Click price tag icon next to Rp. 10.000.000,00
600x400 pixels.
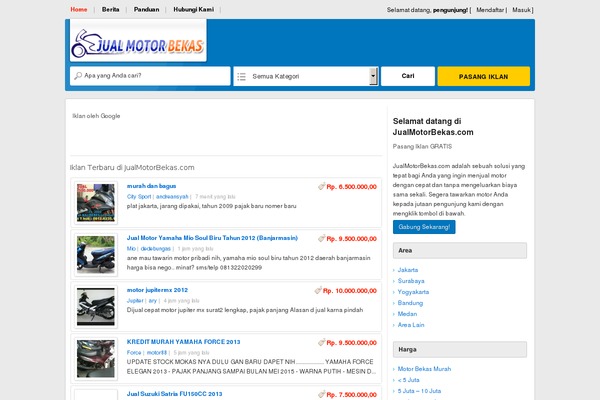click(318, 291)
